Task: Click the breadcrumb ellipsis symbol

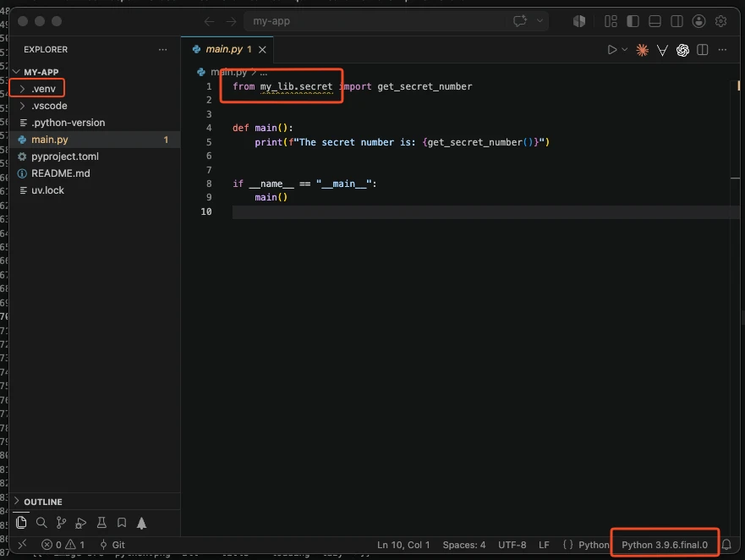Action: tap(264, 72)
